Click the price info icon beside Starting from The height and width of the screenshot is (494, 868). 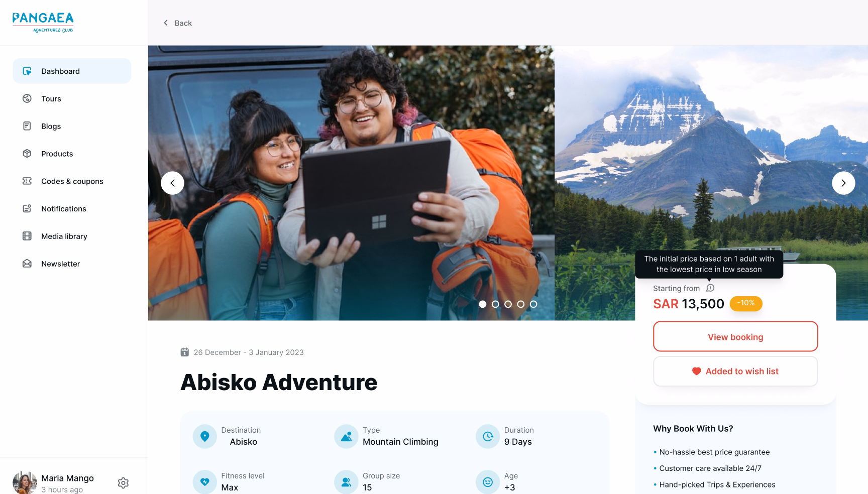pos(710,288)
